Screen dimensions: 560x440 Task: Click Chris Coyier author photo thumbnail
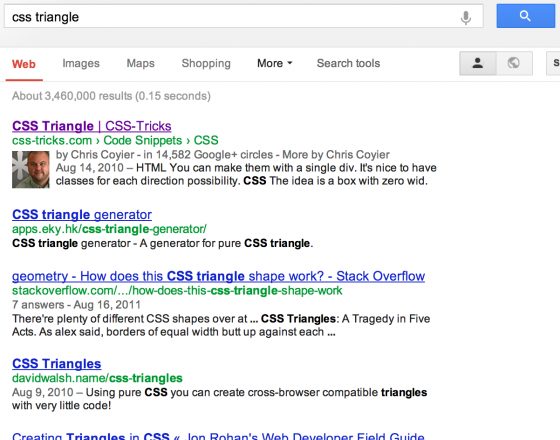point(31,169)
